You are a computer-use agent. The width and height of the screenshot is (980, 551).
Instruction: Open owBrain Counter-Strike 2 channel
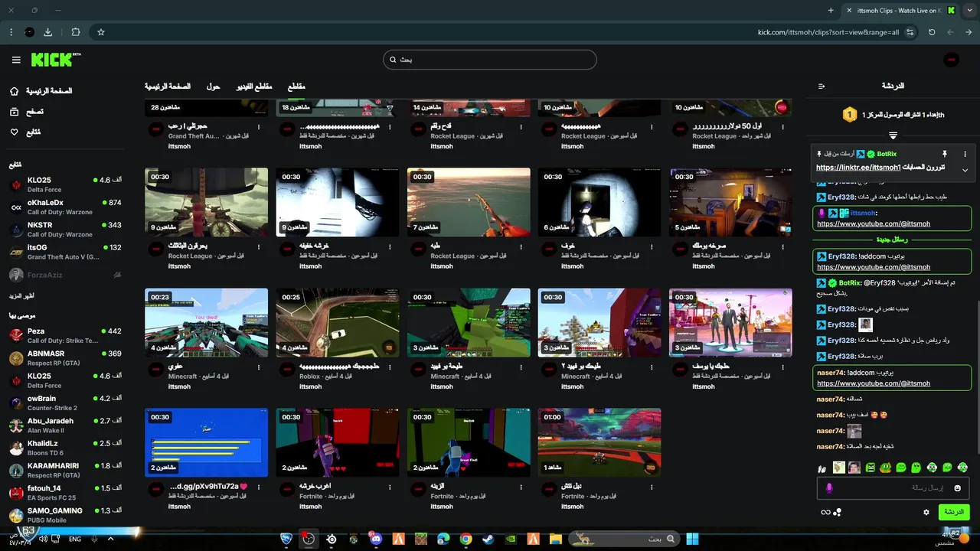coord(65,403)
